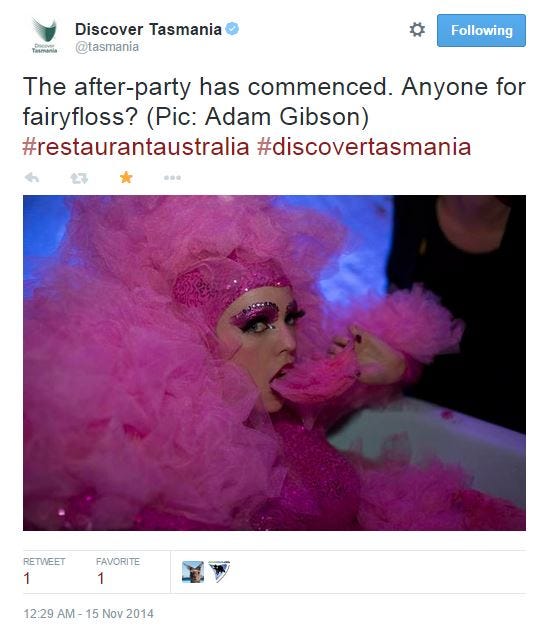Open the #discovertasmania hashtag

(x=364, y=147)
